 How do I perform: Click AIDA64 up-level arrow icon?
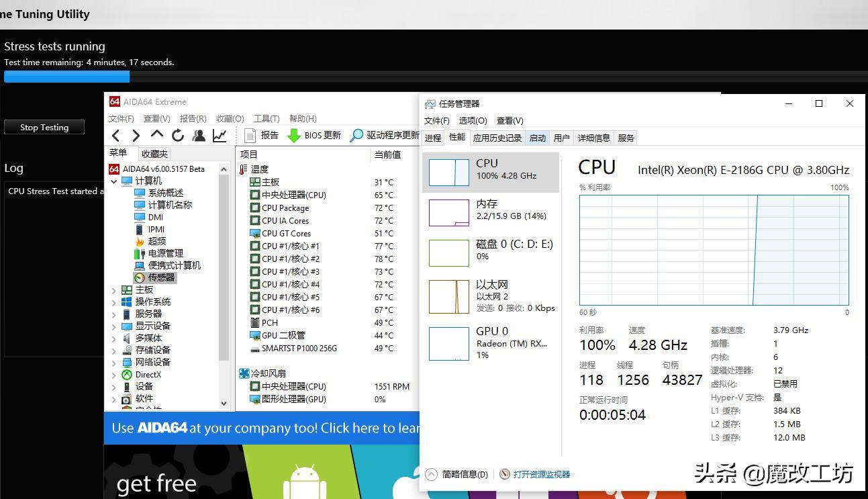[156, 135]
